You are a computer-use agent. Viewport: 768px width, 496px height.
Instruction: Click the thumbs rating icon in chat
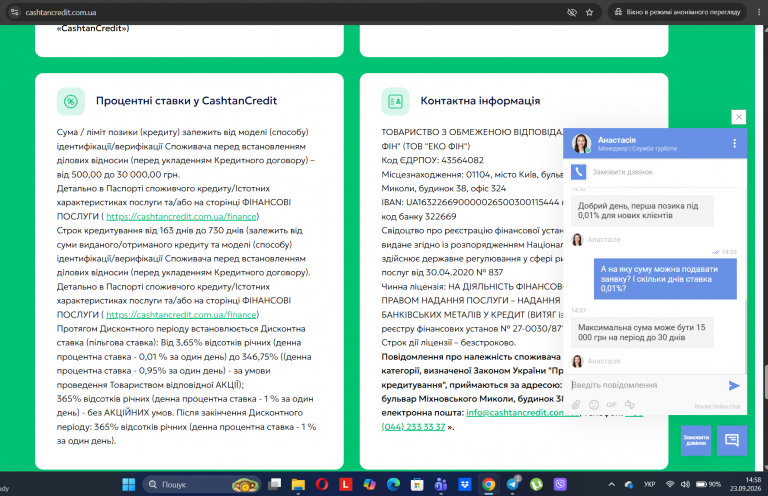[x=630, y=405]
